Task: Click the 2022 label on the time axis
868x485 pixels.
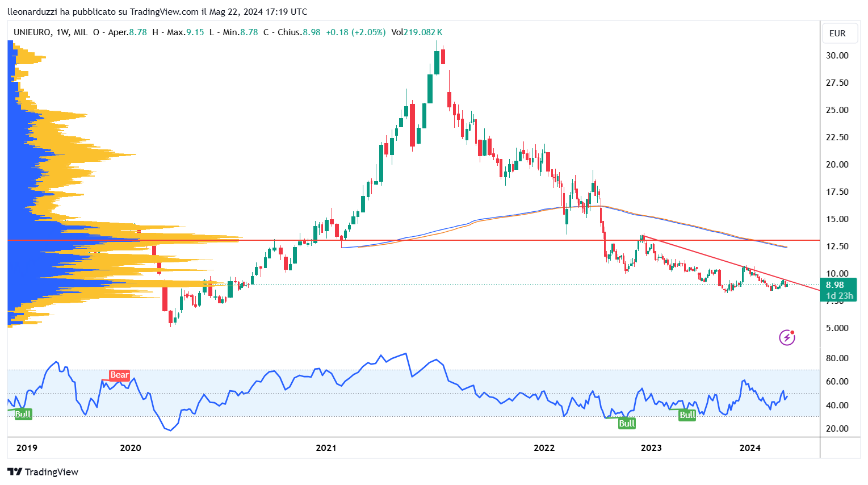Action: pyautogui.click(x=544, y=448)
